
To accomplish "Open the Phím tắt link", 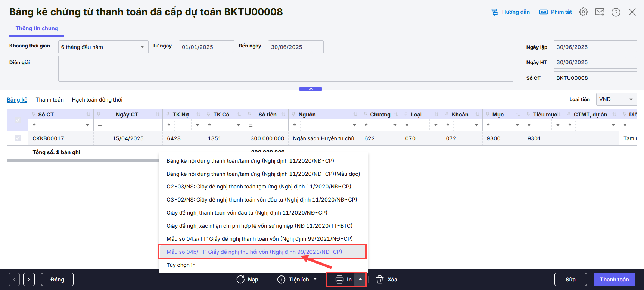I will tap(561, 12).
